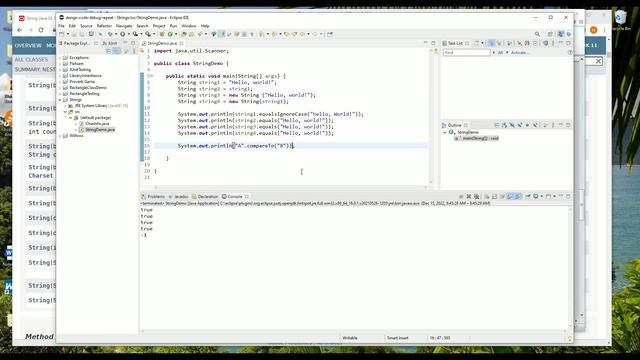Click the green Run button in toolbar
This screenshot has height=360, width=640.
122,34
